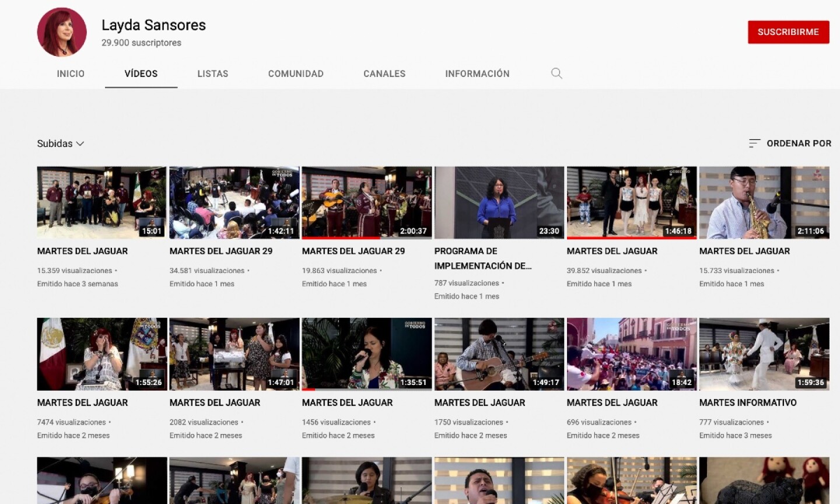Go to the Canales tab

tap(384, 73)
